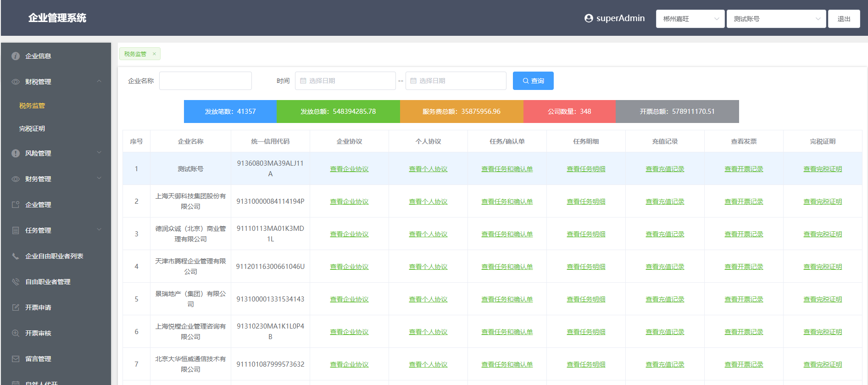The height and width of the screenshot is (385, 868).
Task: Click the orange 服务费总额 statistic box
Action: (x=462, y=112)
